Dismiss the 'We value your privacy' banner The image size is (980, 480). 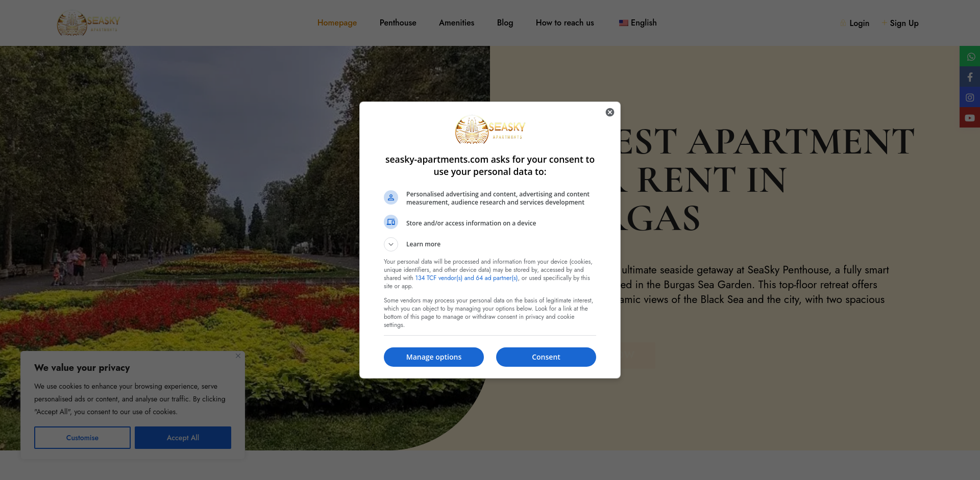coord(238,356)
